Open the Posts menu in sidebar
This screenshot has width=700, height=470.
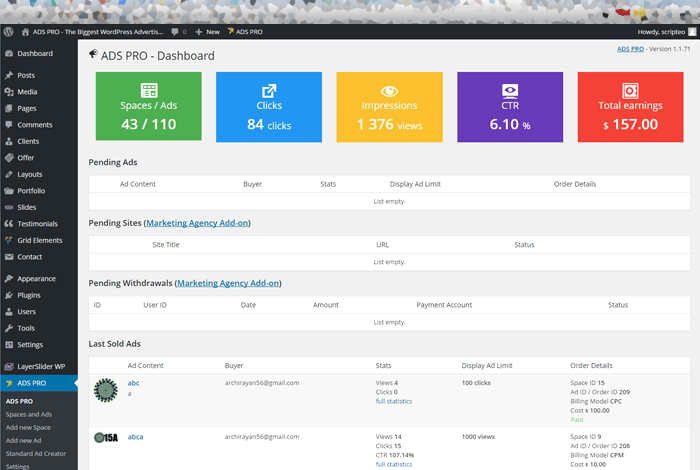click(26, 75)
